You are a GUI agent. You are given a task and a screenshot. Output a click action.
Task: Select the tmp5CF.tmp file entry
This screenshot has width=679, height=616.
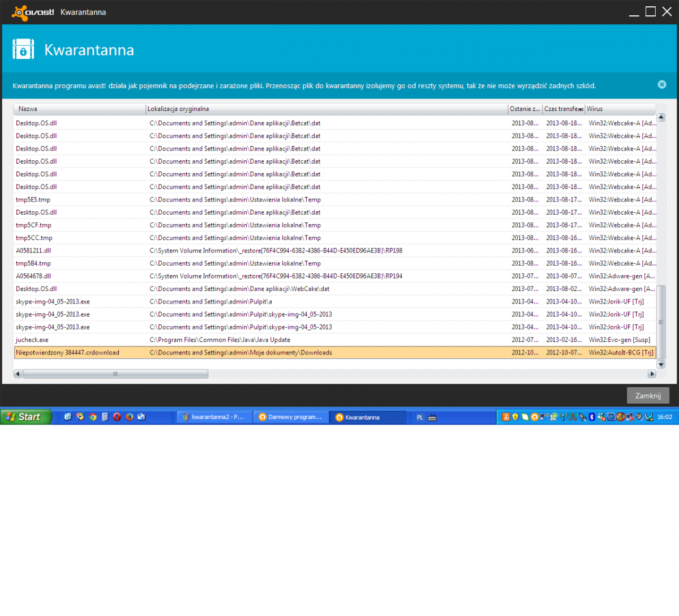[335, 225]
